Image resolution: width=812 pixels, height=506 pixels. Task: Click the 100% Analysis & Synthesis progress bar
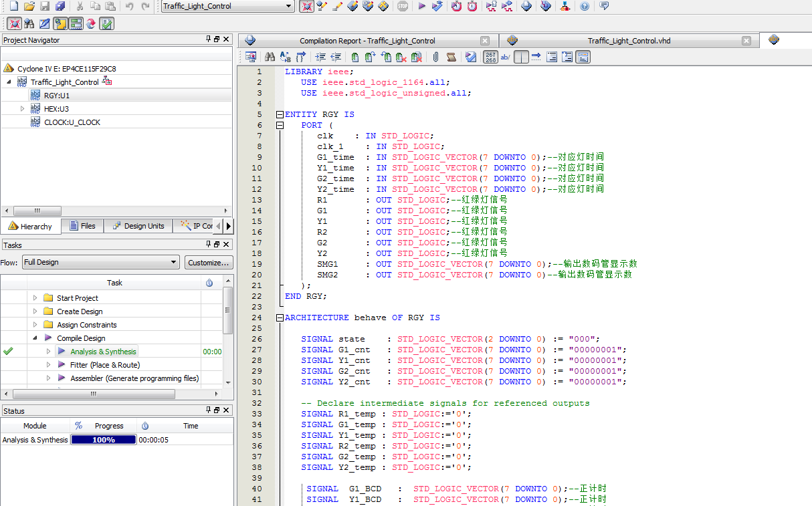(x=103, y=440)
